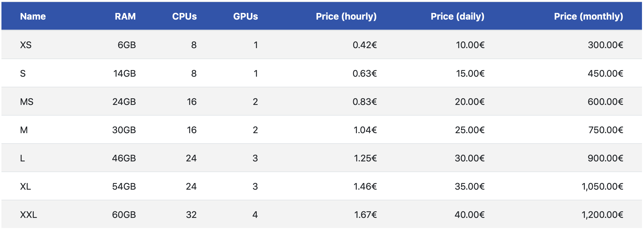
Task: Select the XS plan name
Action: tap(26, 45)
